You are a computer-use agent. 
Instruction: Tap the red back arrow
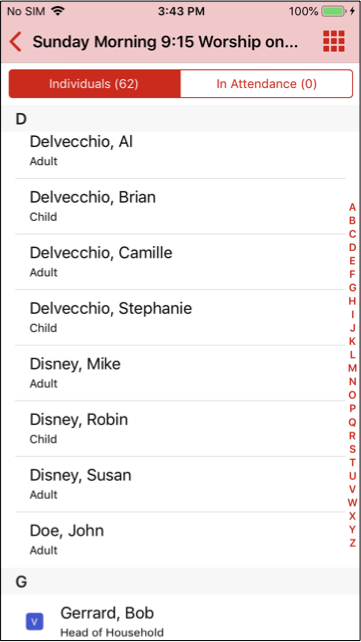pos(16,42)
